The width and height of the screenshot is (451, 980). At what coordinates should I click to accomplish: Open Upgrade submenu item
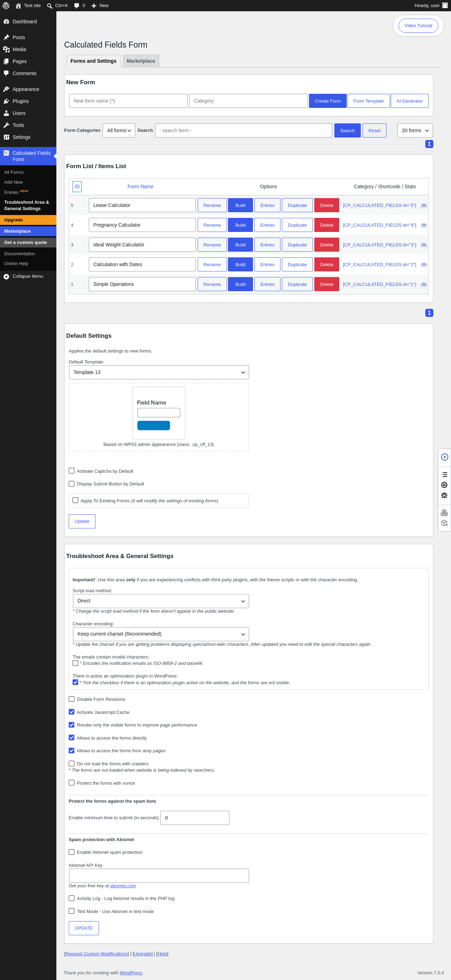[x=28, y=220]
